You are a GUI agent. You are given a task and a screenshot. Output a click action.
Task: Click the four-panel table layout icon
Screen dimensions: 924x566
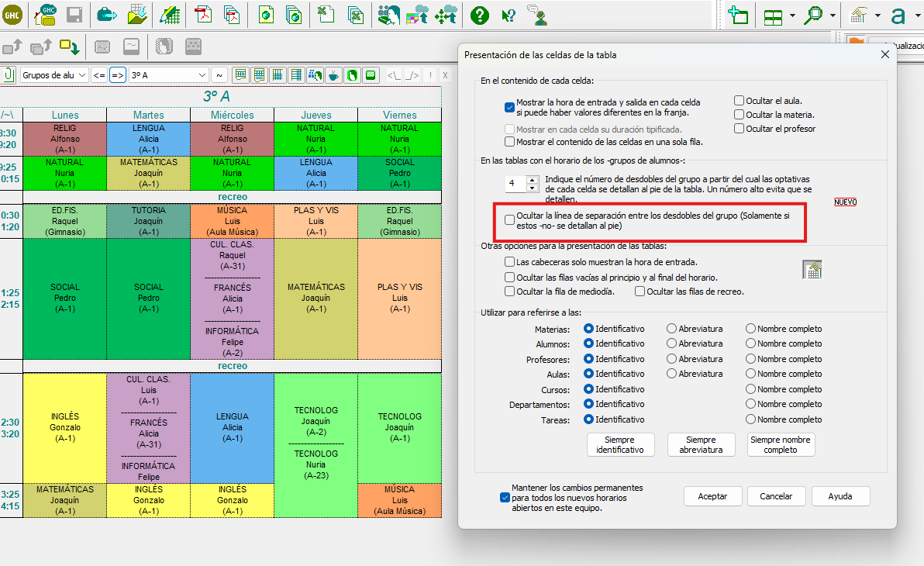click(773, 16)
